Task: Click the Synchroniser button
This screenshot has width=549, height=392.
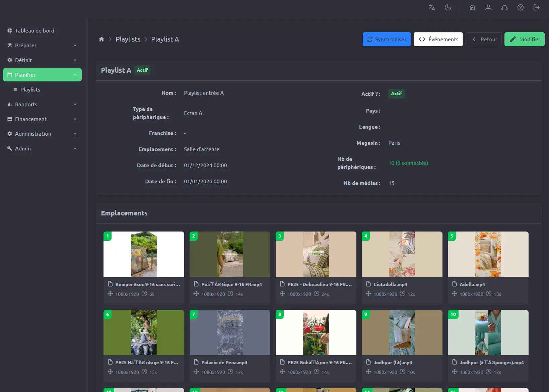Action: (387, 39)
